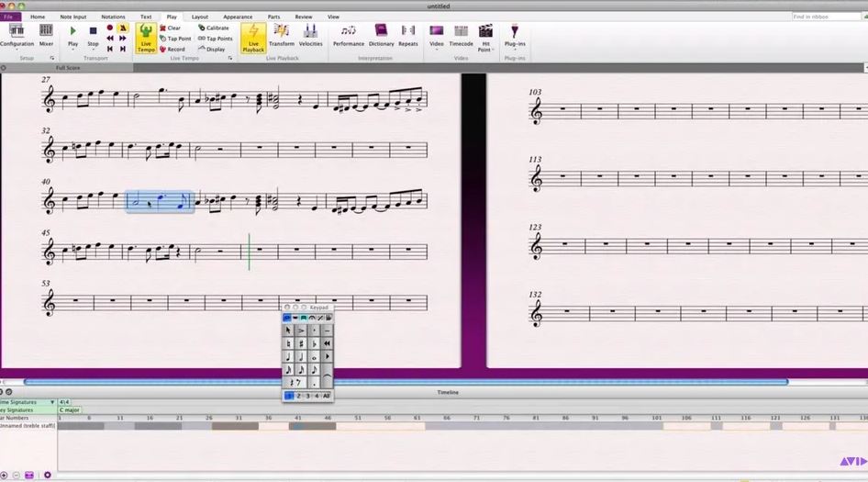Viewport: 868px width, 482px height.
Task: Open the Plug-ins dropdown
Action: click(x=515, y=37)
